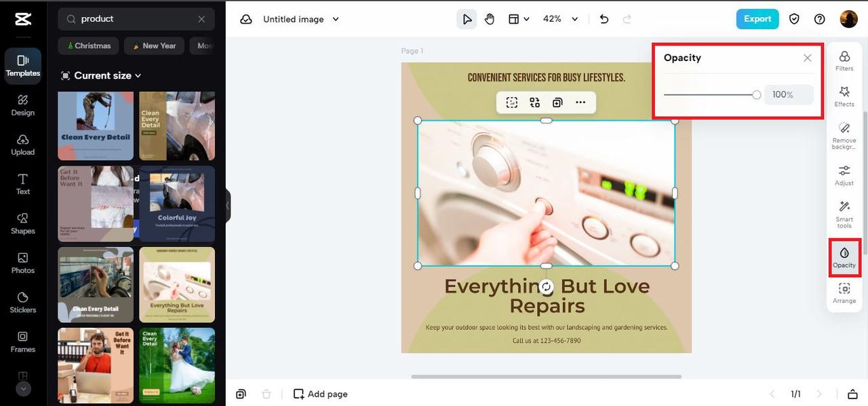
Task: Toggle the Opacity tool
Action: pos(844,257)
